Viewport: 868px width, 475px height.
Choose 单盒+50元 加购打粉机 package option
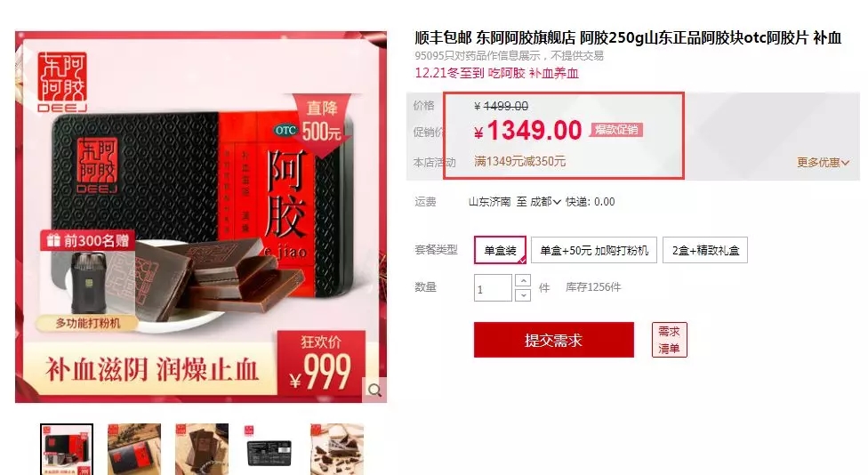coord(594,250)
